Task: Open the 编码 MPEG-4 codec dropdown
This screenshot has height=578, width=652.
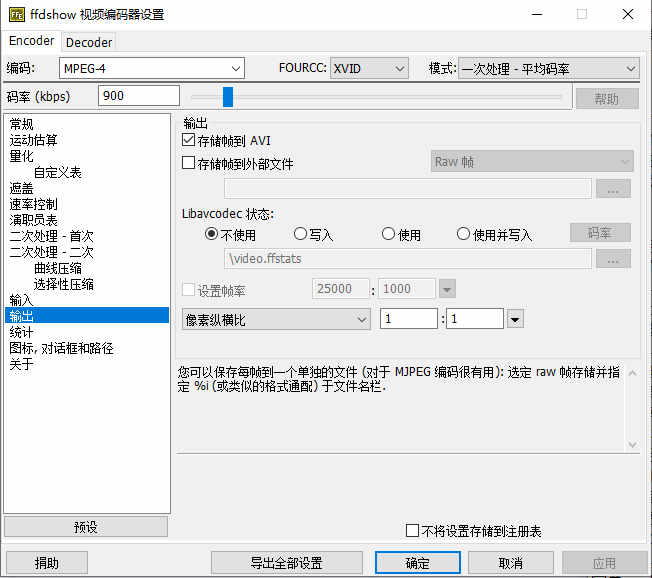Action: click(x=152, y=68)
